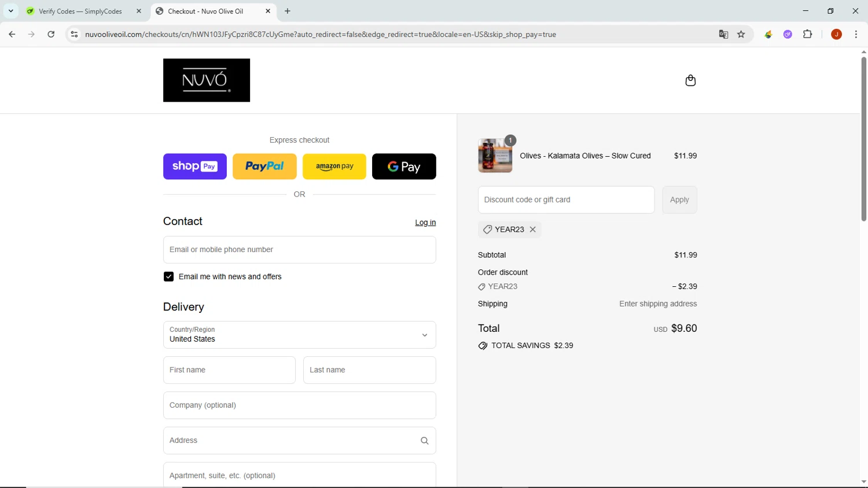Viewport: 868px width, 488px height.
Task: Close the Checkout Nuvo Olive Oil tab
Action: (268, 11)
